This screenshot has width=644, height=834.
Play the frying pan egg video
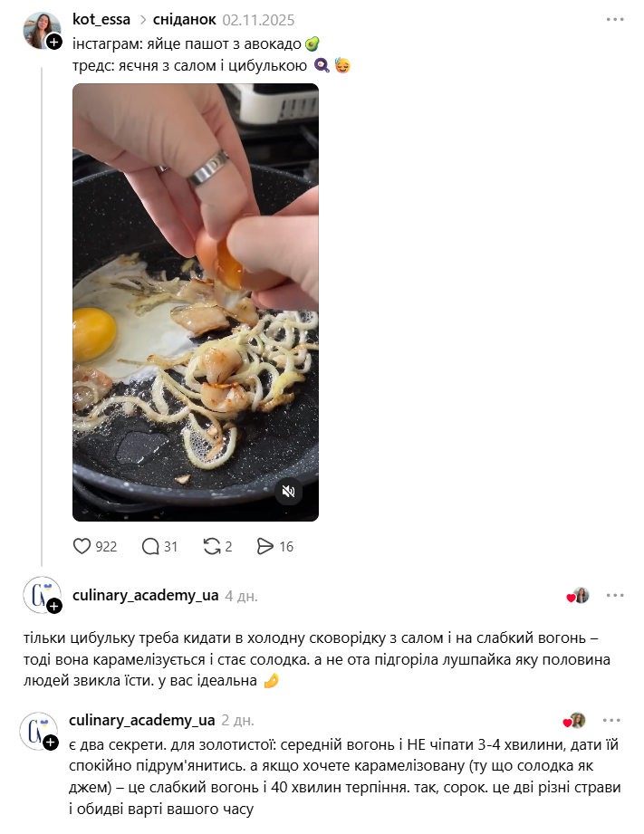[196, 302]
